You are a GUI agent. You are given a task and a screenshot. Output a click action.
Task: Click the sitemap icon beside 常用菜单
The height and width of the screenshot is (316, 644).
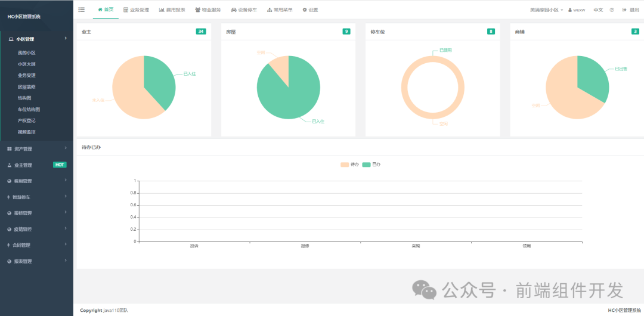270,10
